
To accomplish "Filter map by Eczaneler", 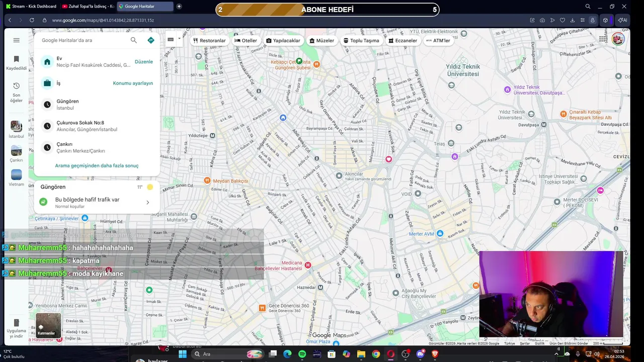I will pos(403,41).
